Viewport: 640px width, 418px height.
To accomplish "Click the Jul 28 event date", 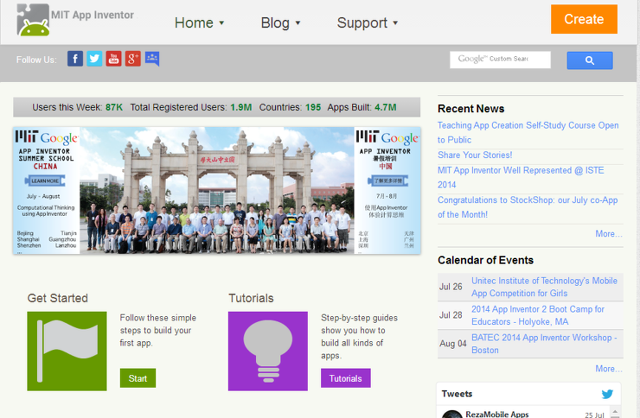I will click(x=451, y=316).
